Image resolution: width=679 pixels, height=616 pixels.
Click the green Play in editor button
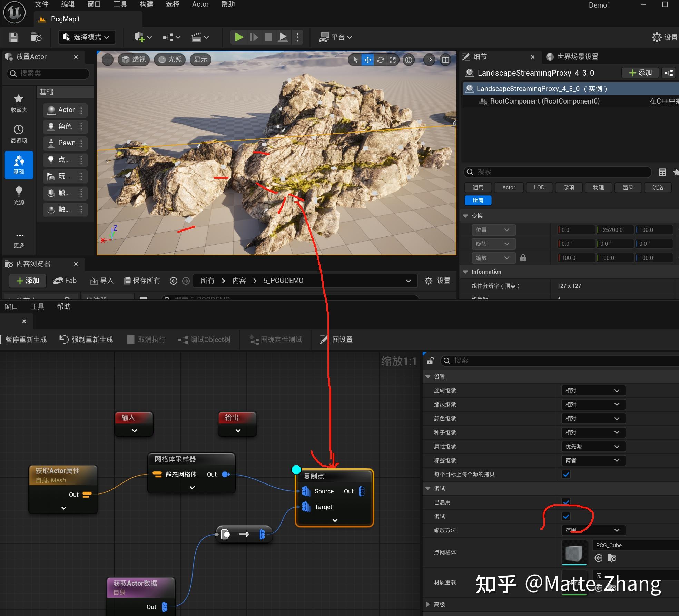tap(239, 37)
